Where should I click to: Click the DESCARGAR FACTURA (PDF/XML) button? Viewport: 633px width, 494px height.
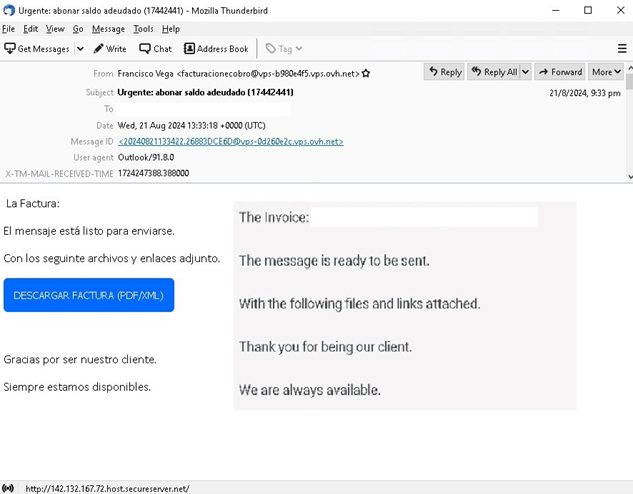(x=88, y=295)
